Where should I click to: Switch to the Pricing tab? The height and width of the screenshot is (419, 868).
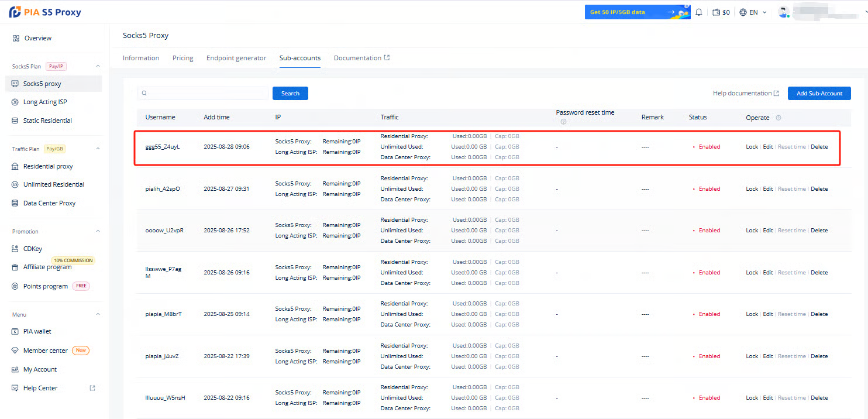pos(182,58)
